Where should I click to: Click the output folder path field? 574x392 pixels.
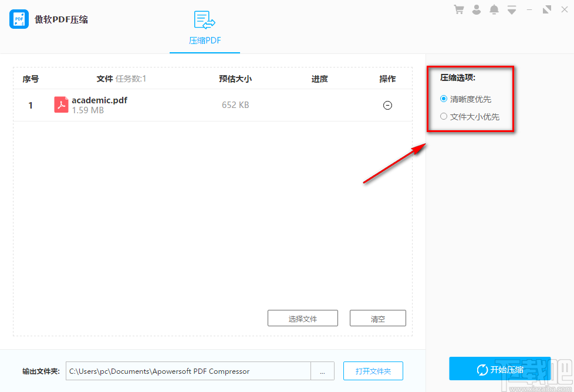tap(188, 371)
